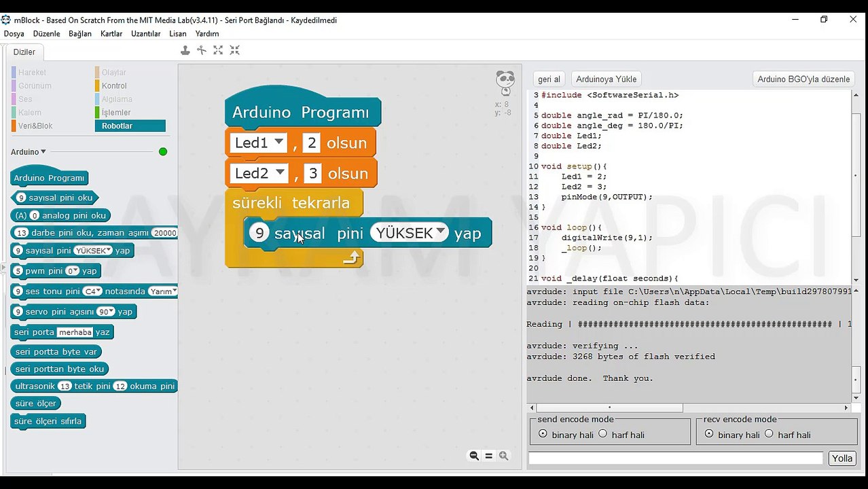Open the Kartlar menu
This screenshot has height=489, width=868.
coord(111,33)
